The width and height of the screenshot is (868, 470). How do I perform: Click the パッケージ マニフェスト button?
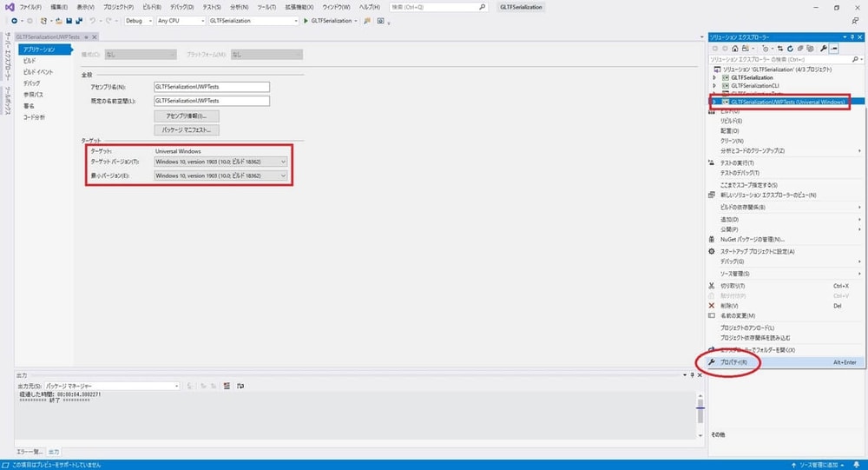(187, 130)
